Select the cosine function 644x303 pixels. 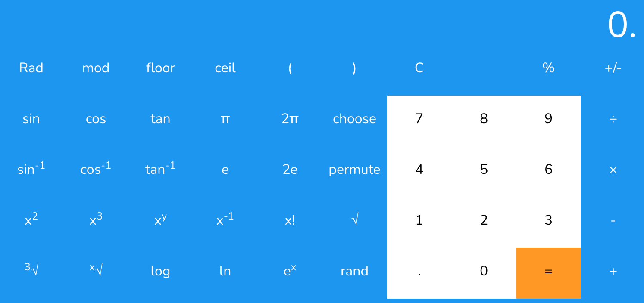[95, 119]
